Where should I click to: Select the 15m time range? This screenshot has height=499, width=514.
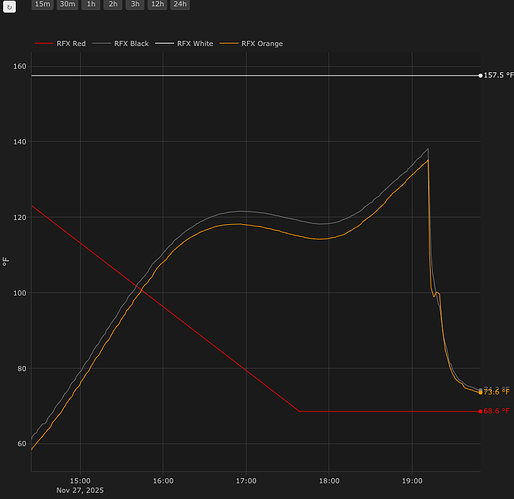pyautogui.click(x=43, y=4)
